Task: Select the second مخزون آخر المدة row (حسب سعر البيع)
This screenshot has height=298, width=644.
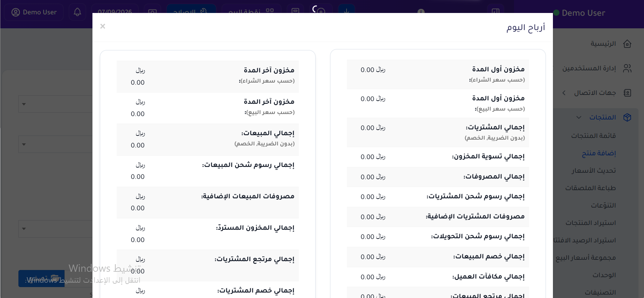Action: click(208, 108)
